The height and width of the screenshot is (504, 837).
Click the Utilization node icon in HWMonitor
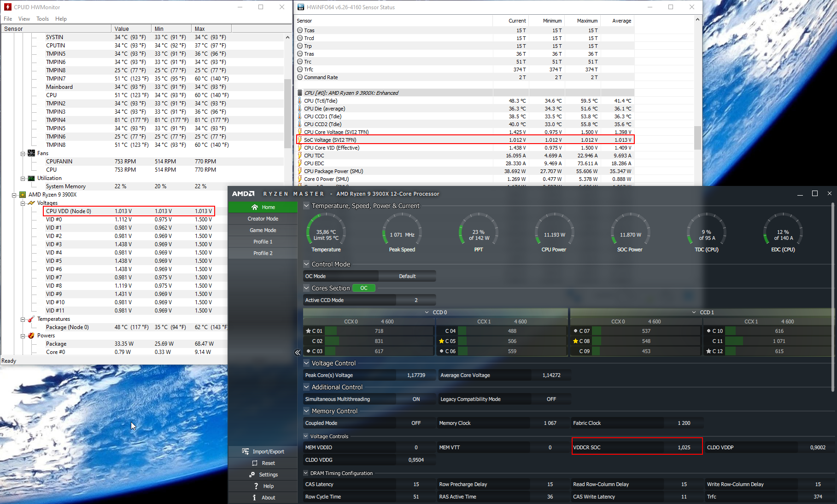pyautogui.click(x=31, y=178)
